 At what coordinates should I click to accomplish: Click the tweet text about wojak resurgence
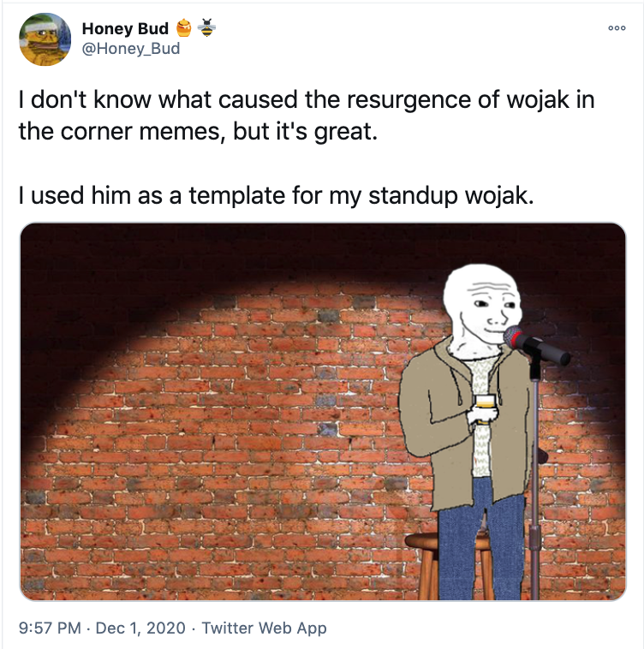307,116
